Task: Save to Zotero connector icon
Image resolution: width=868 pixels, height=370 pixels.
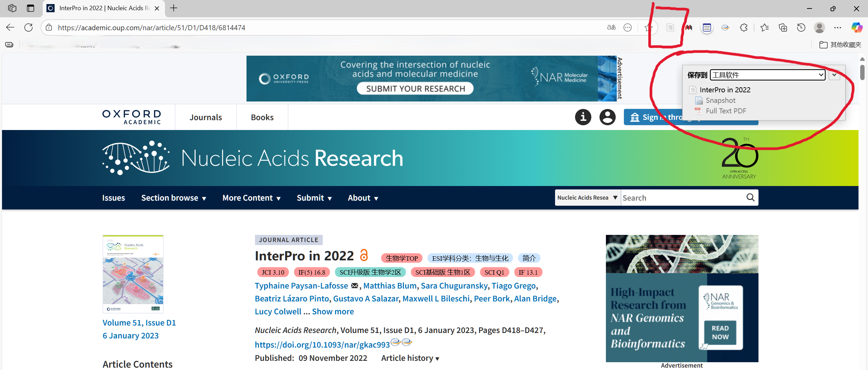Action: click(x=670, y=27)
